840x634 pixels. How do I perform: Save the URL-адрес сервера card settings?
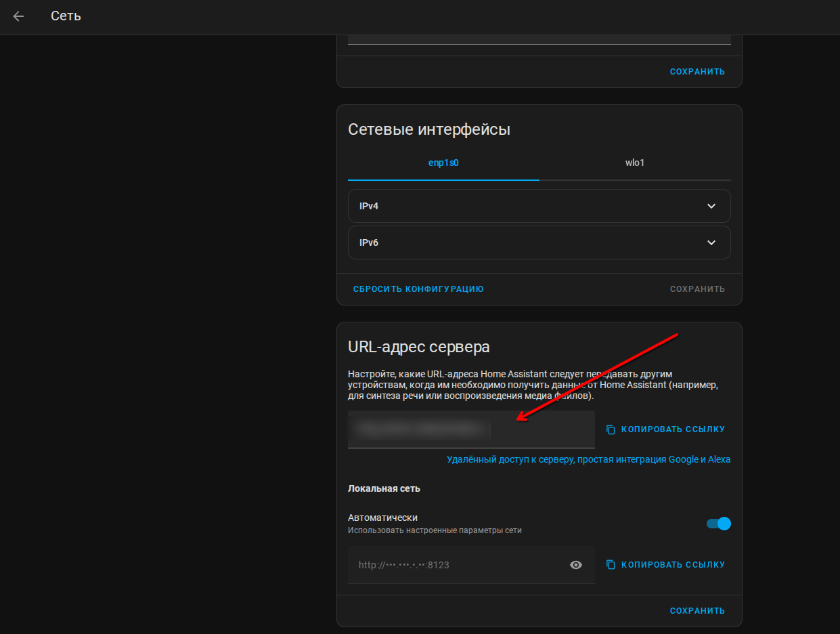pos(697,611)
